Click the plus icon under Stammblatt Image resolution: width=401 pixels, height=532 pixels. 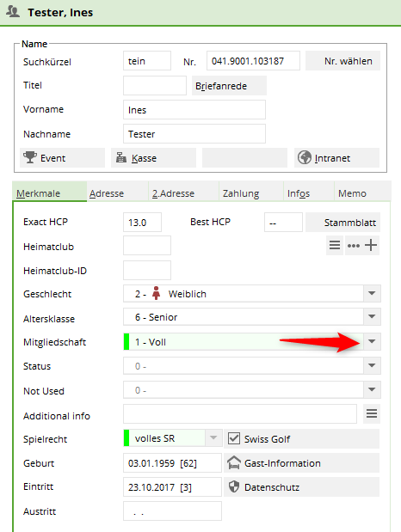[371, 245]
